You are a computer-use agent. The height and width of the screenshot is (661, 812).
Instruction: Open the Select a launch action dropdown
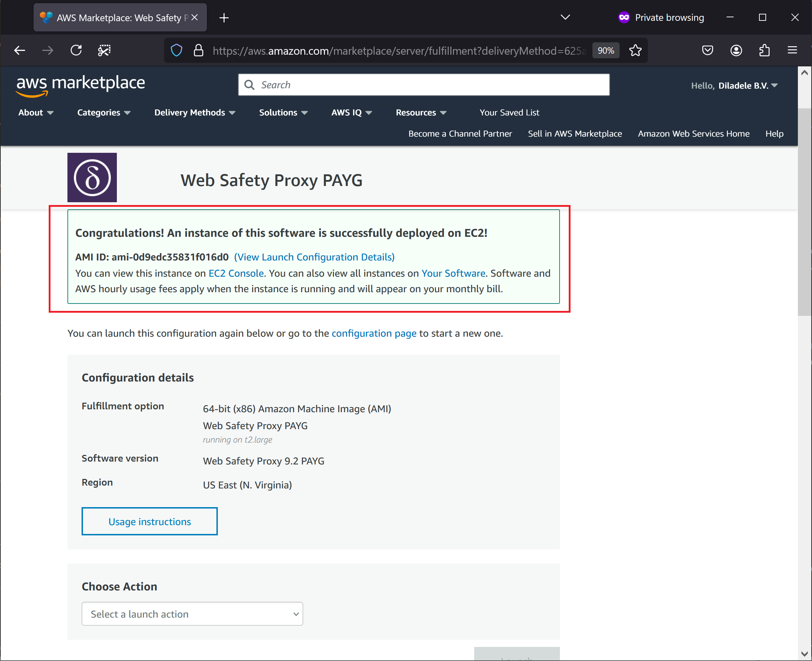(192, 614)
